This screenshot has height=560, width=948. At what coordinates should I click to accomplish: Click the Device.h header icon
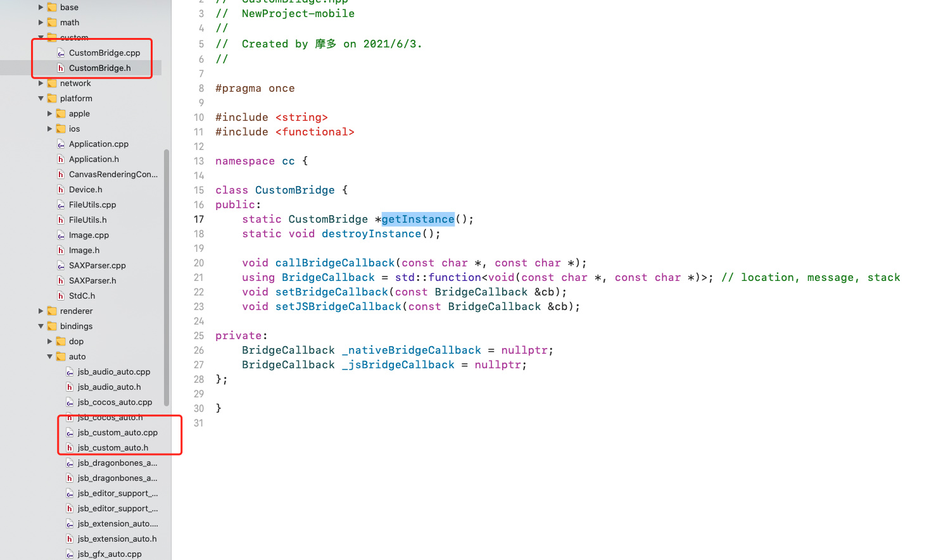61,190
